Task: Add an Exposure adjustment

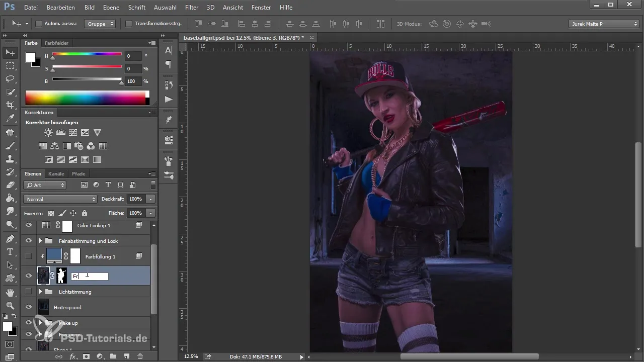Action: click(85, 133)
